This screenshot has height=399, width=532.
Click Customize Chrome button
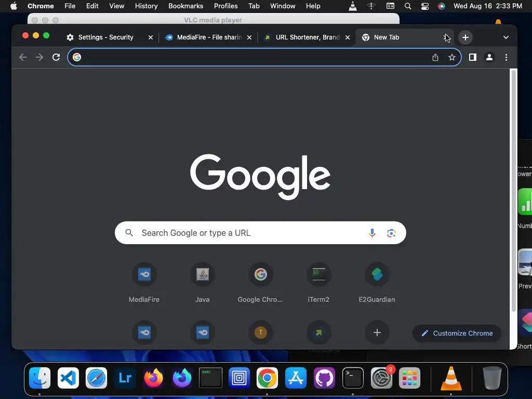tap(457, 333)
